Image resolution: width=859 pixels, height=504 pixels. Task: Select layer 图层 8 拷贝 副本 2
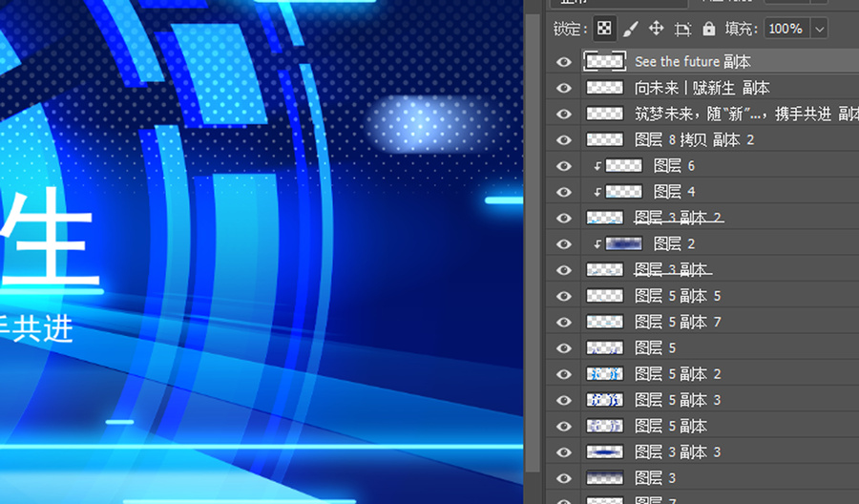click(x=694, y=139)
